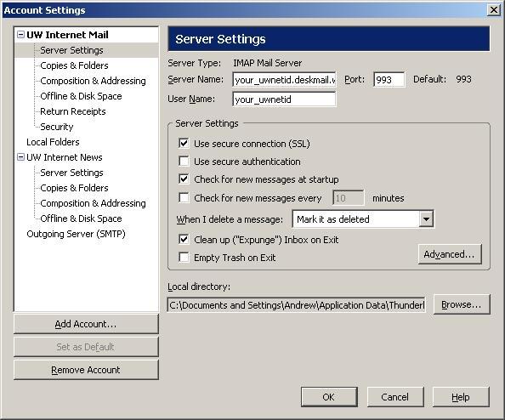The image size is (505, 420).
Task: Click the Add Account... button
Action: click(86, 324)
